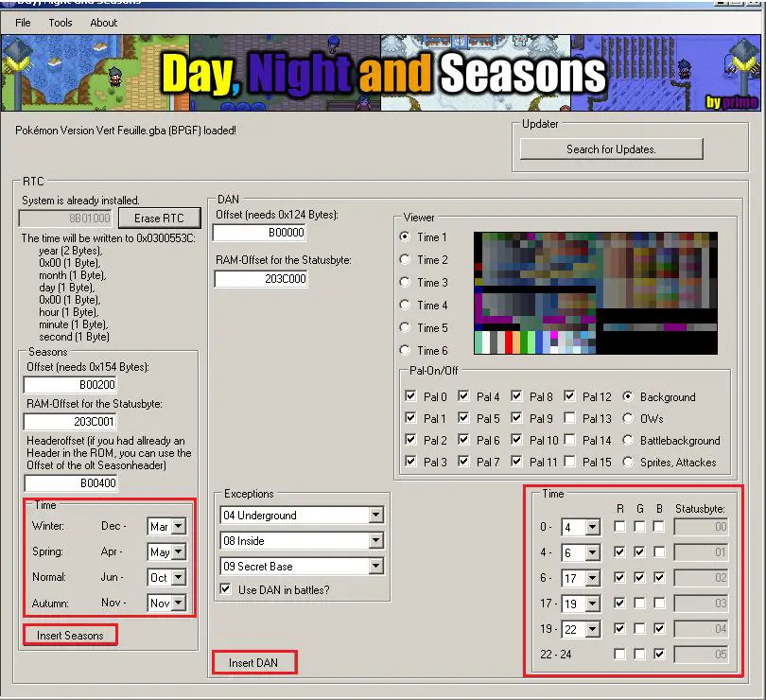Click the Day, Night and Seasons banner

pos(381,73)
